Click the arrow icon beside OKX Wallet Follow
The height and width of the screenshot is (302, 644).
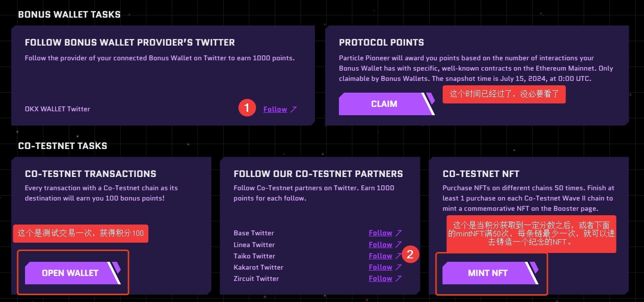click(294, 109)
